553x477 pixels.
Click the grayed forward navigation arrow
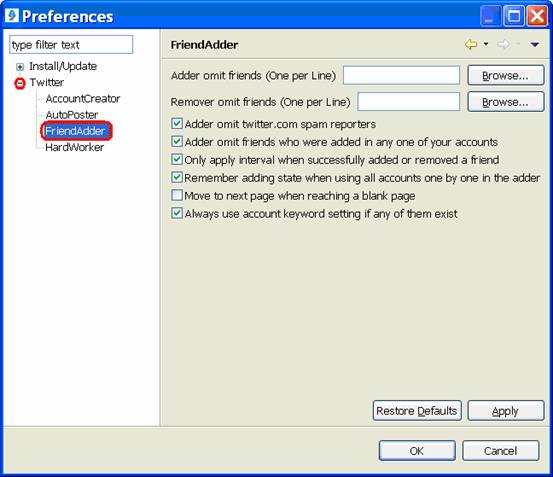[x=503, y=44]
